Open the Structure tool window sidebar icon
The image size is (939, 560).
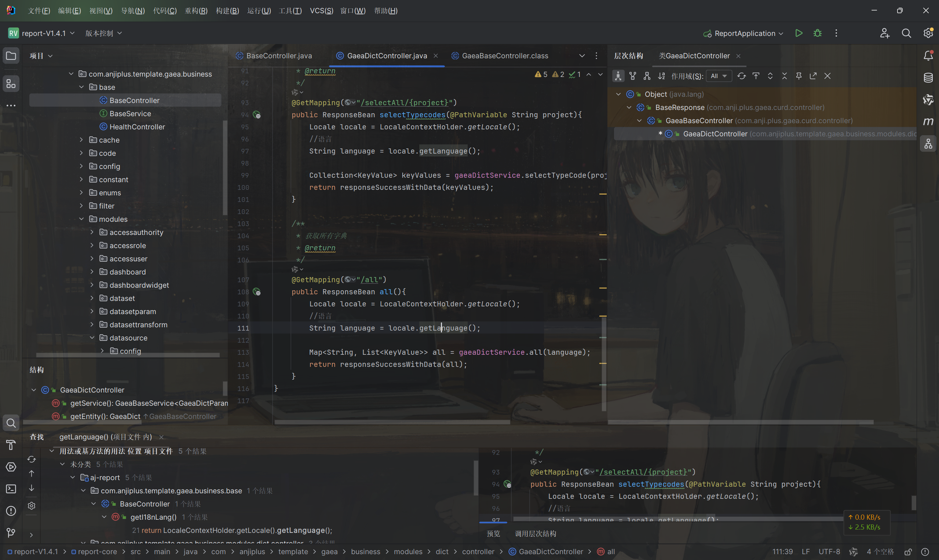pyautogui.click(x=11, y=84)
